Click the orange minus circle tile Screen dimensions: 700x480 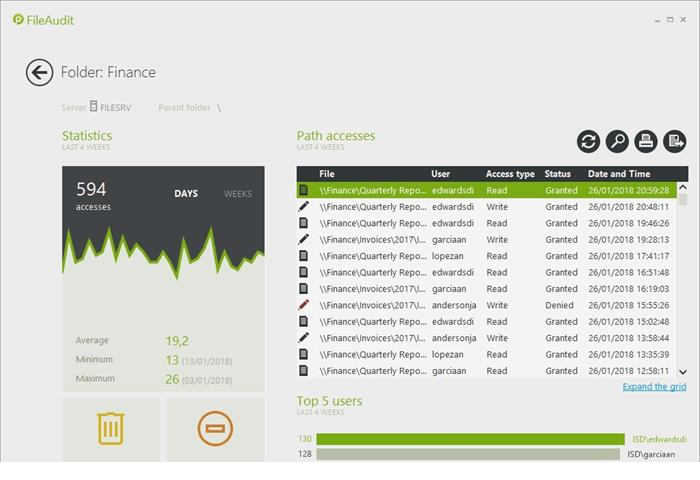(215, 428)
